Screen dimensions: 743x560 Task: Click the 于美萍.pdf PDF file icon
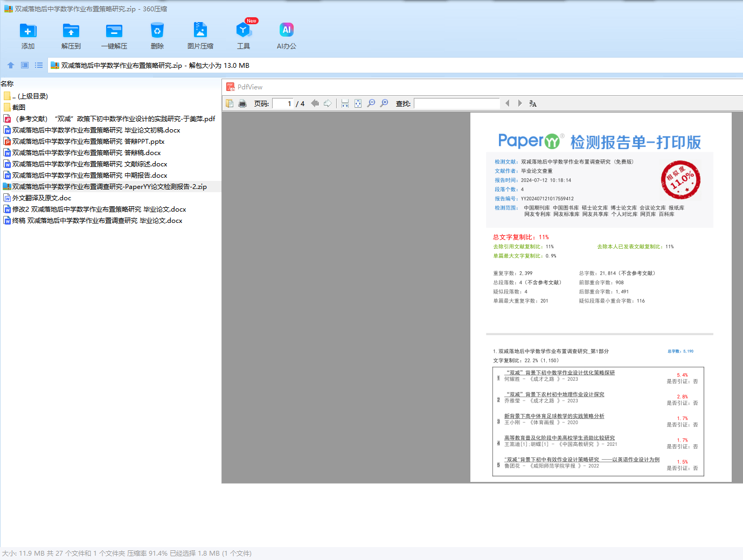pos(8,119)
